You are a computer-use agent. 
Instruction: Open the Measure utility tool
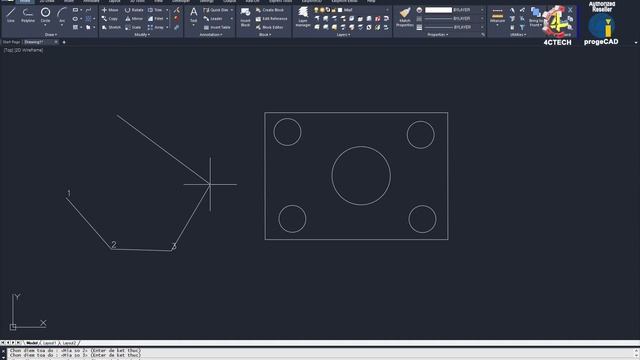pyautogui.click(x=497, y=16)
